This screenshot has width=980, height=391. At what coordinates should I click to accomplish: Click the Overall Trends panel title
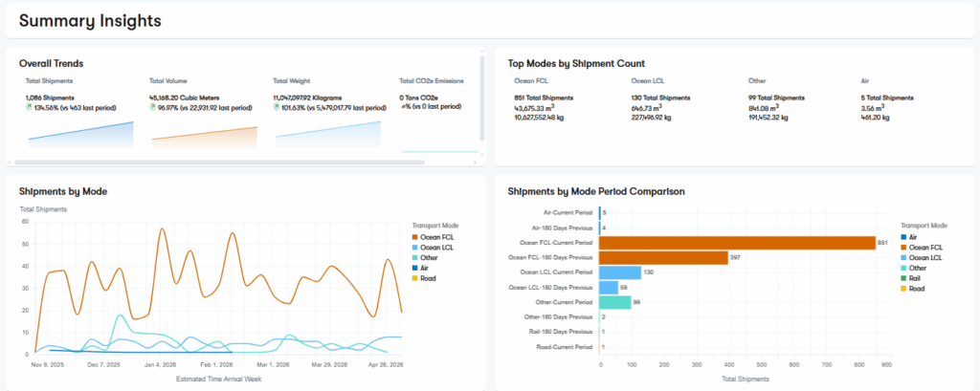pyautogui.click(x=52, y=63)
